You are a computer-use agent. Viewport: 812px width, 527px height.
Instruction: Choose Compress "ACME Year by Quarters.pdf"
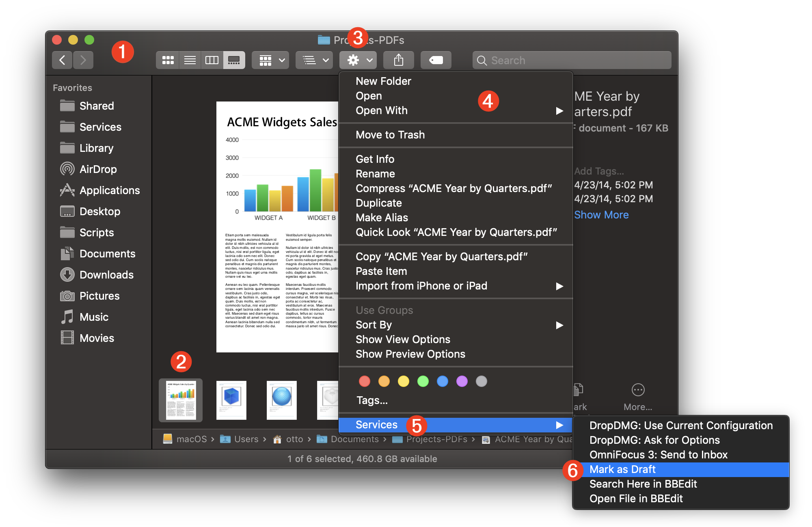point(456,188)
